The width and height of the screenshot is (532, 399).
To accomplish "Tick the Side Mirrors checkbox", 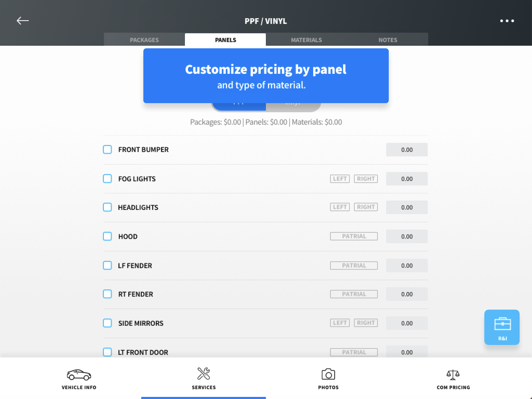I will click(x=107, y=323).
